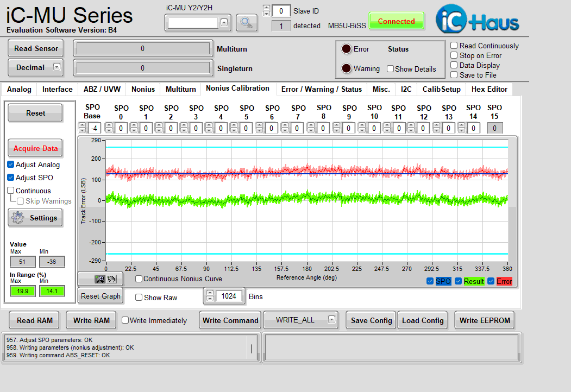Click the Error status LED indicator
Screen dimensions: 571x392
346,49
